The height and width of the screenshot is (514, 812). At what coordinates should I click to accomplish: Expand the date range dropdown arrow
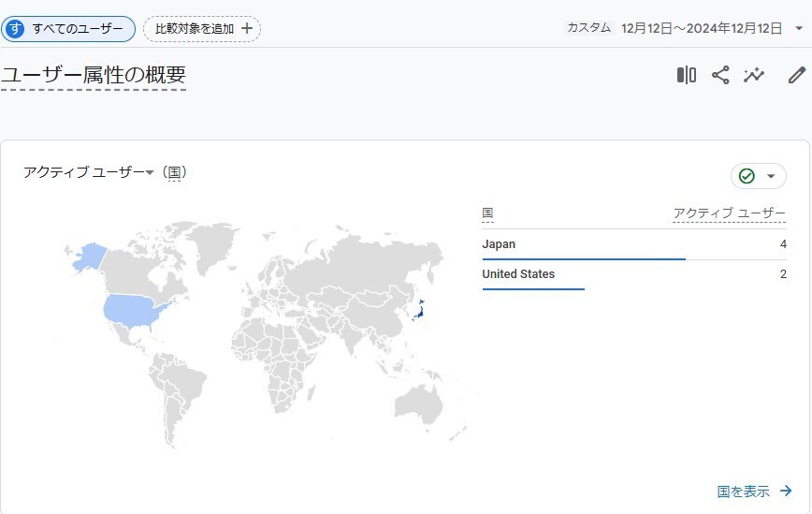click(799, 28)
